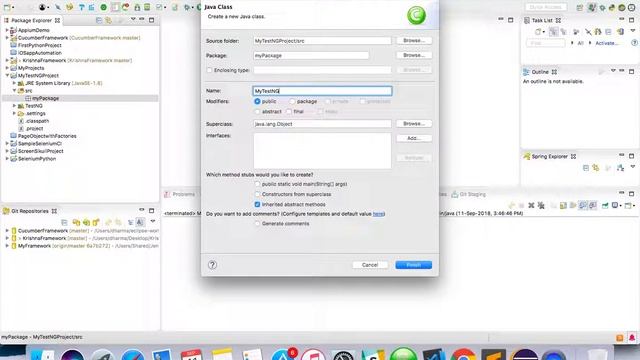Select PageObjectwithFactories project
Image resolution: width=640 pixels, height=360 pixels.
[x=47, y=136]
